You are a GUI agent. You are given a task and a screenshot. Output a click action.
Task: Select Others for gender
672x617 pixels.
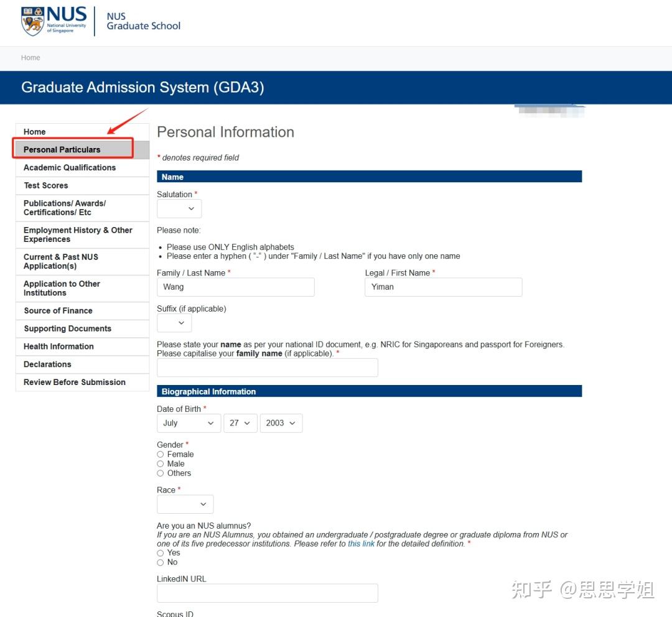[x=161, y=473]
